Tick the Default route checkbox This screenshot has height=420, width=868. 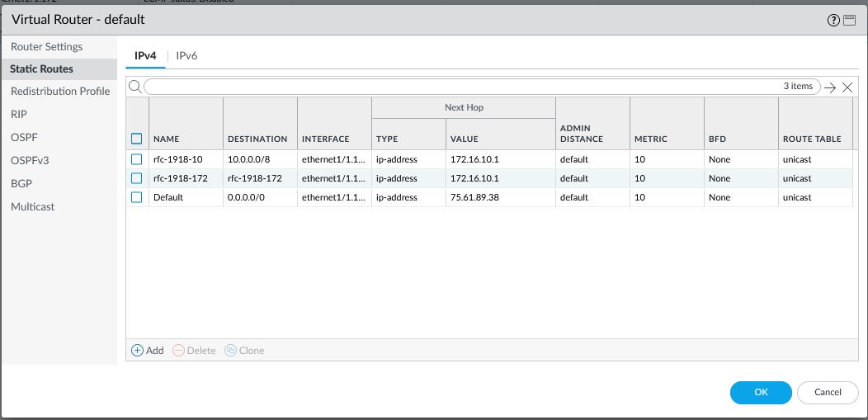(x=137, y=197)
